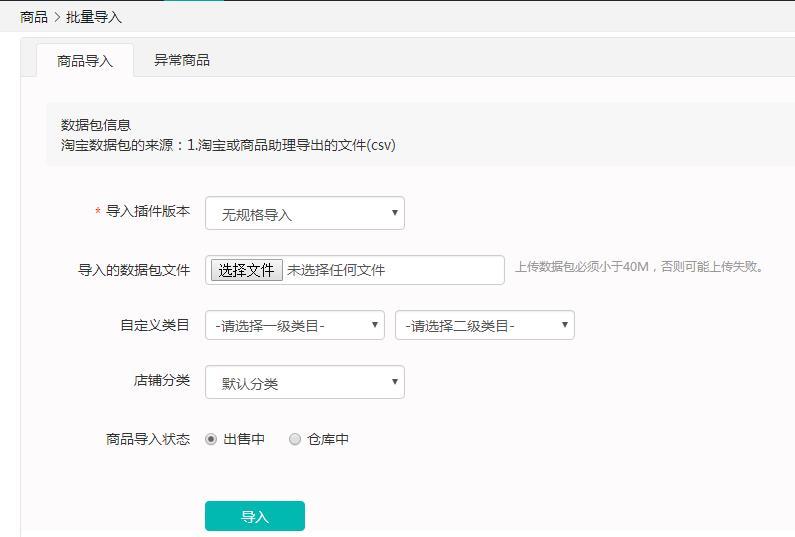Click the 数据包信息 heading text
The image size is (795, 537).
coord(96,125)
